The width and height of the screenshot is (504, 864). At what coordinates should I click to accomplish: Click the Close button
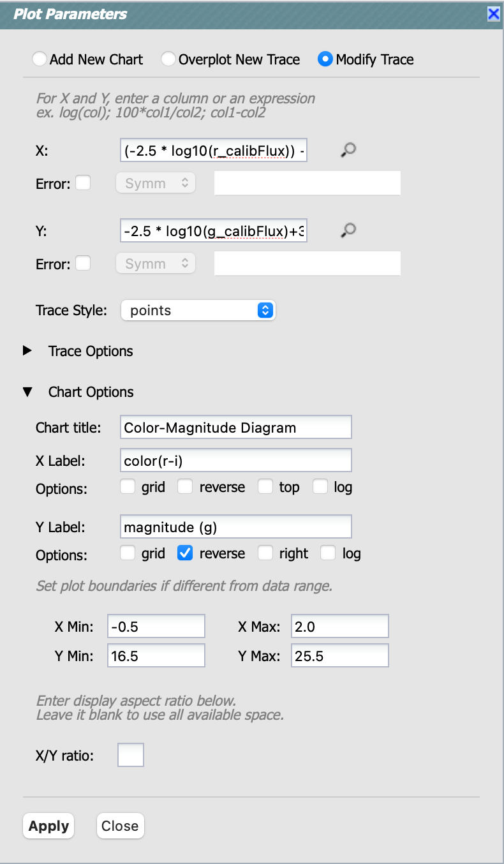(x=120, y=826)
